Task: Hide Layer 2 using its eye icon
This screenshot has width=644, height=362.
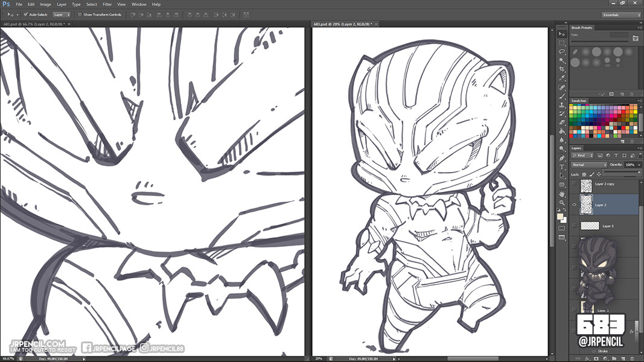Action: [574, 205]
